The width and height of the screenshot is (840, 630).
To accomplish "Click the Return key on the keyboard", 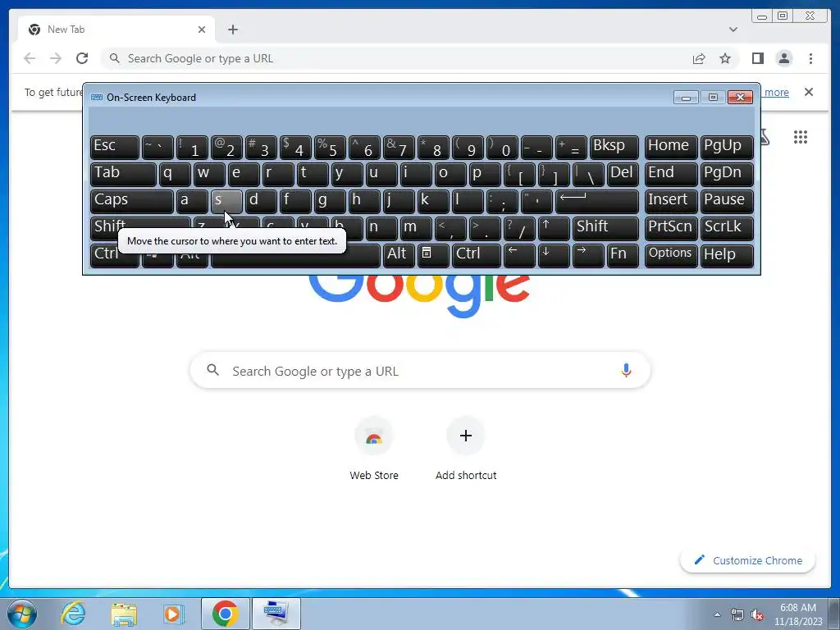I will click(x=597, y=201).
